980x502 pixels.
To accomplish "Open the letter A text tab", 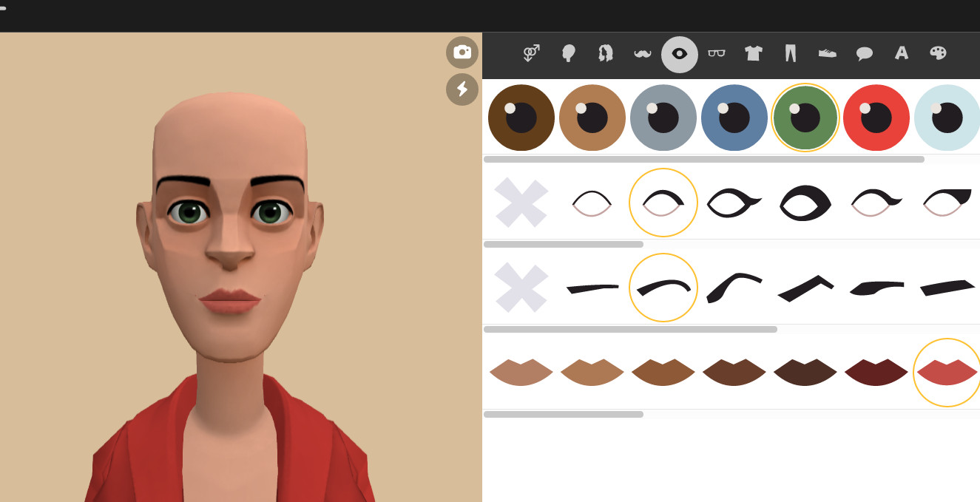I will coord(901,53).
